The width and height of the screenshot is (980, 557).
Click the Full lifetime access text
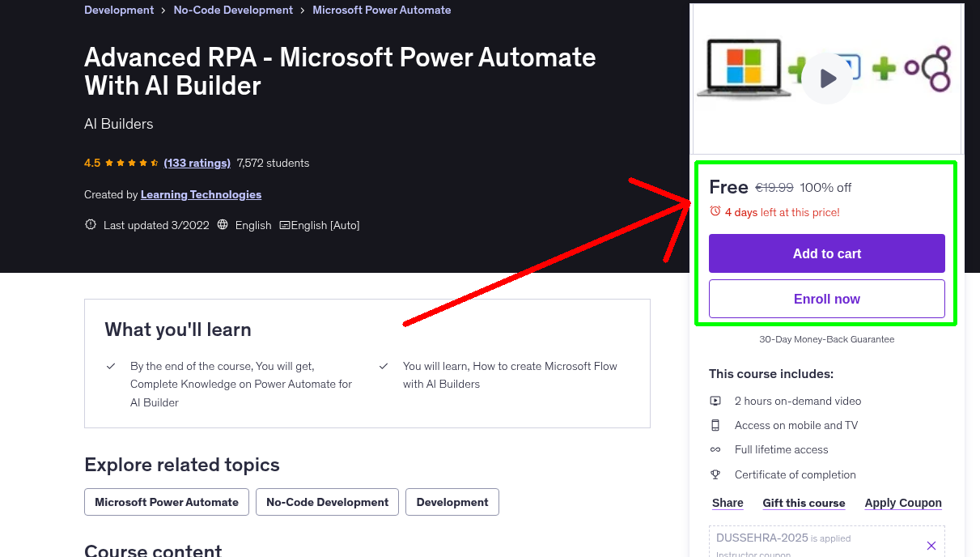click(782, 449)
